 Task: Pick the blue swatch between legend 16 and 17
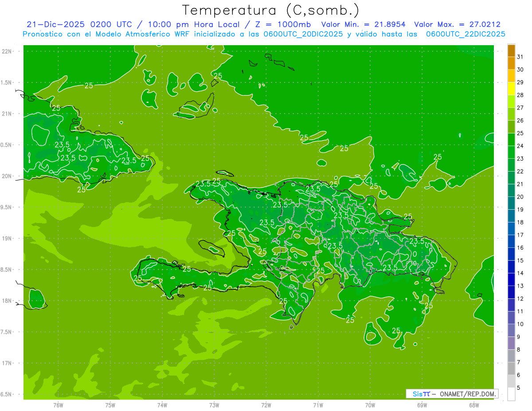(511, 241)
